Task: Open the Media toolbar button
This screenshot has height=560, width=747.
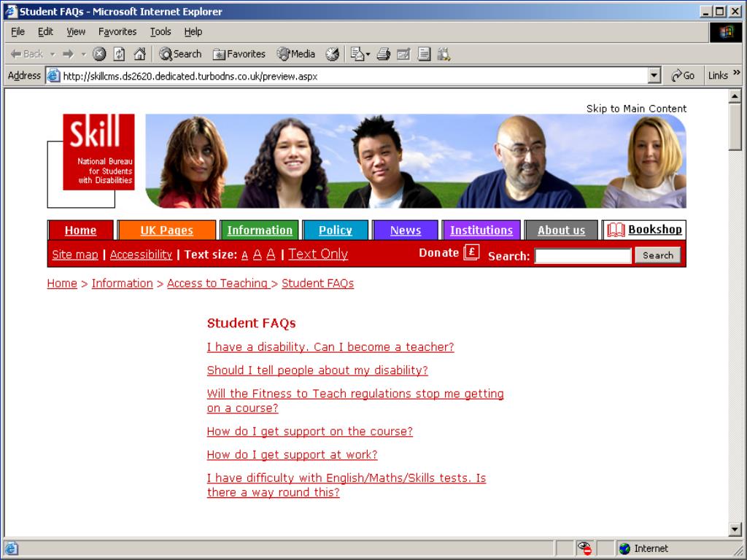Action: coord(296,54)
